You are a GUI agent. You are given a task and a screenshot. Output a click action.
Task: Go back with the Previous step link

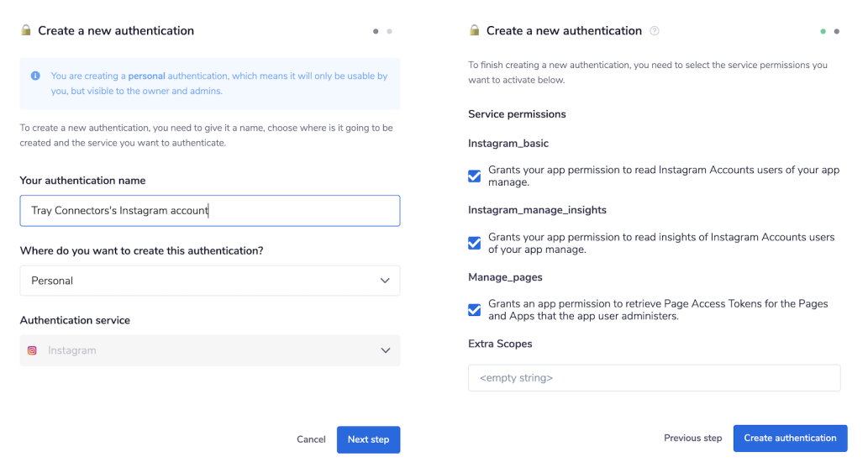click(692, 438)
